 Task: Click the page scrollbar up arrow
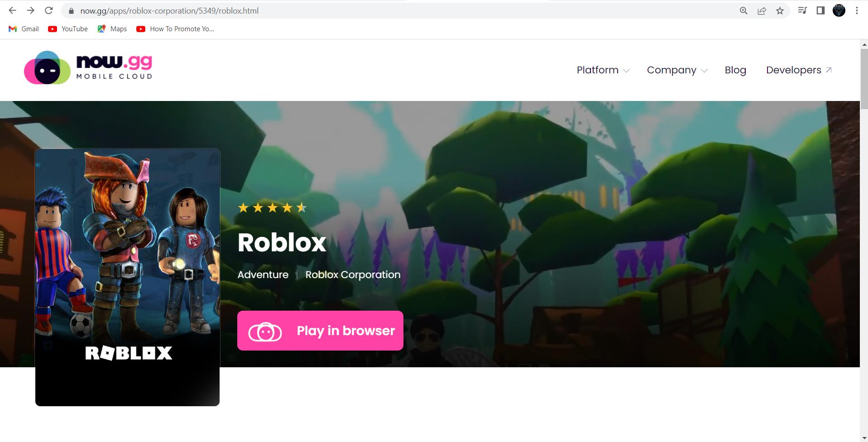click(x=864, y=44)
